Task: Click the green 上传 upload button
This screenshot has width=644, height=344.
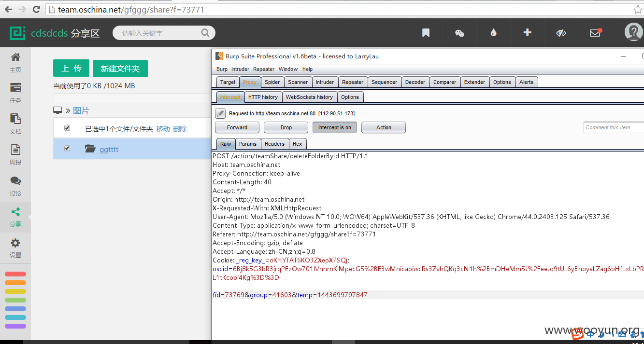Action: pos(71,69)
